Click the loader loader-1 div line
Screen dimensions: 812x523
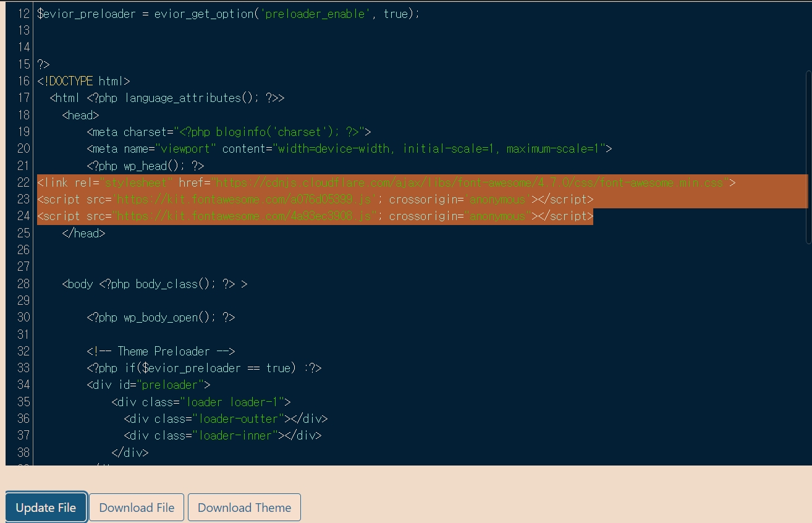tap(201, 402)
